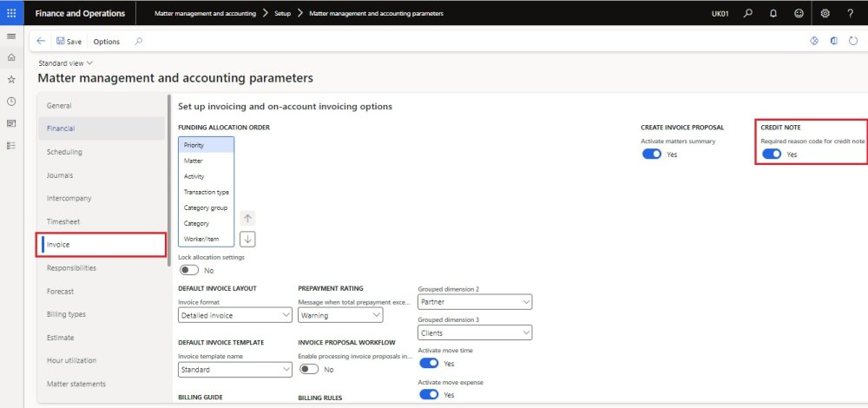The width and height of the screenshot is (868, 408).
Task: Open the Journals tab
Action: (x=101, y=175)
